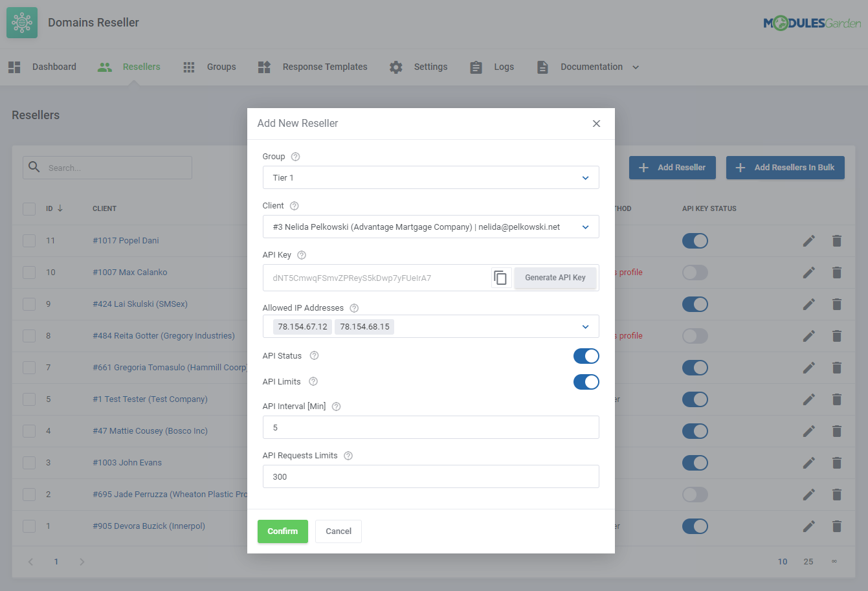Click the Confirm button
The height and width of the screenshot is (591, 868).
pyautogui.click(x=283, y=531)
